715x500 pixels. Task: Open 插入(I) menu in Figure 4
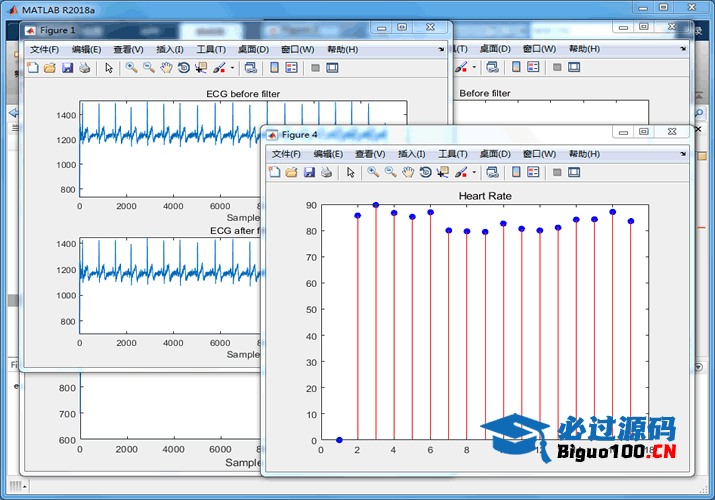411,154
